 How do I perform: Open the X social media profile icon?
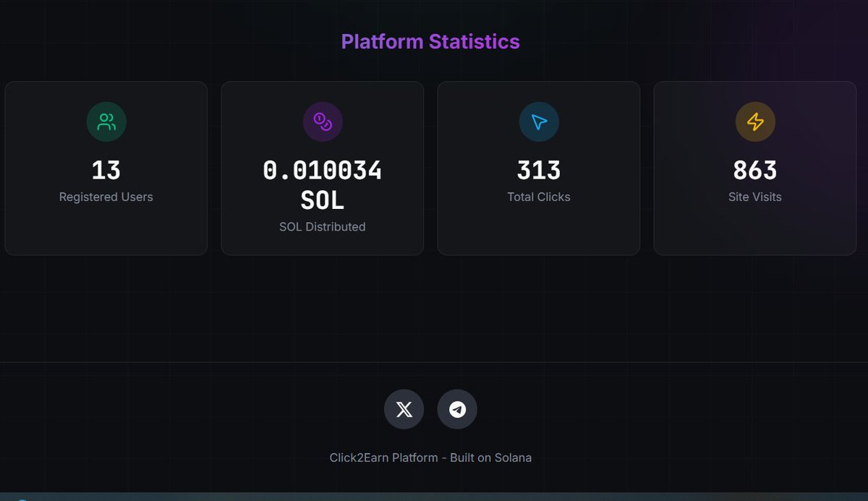tap(404, 409)
